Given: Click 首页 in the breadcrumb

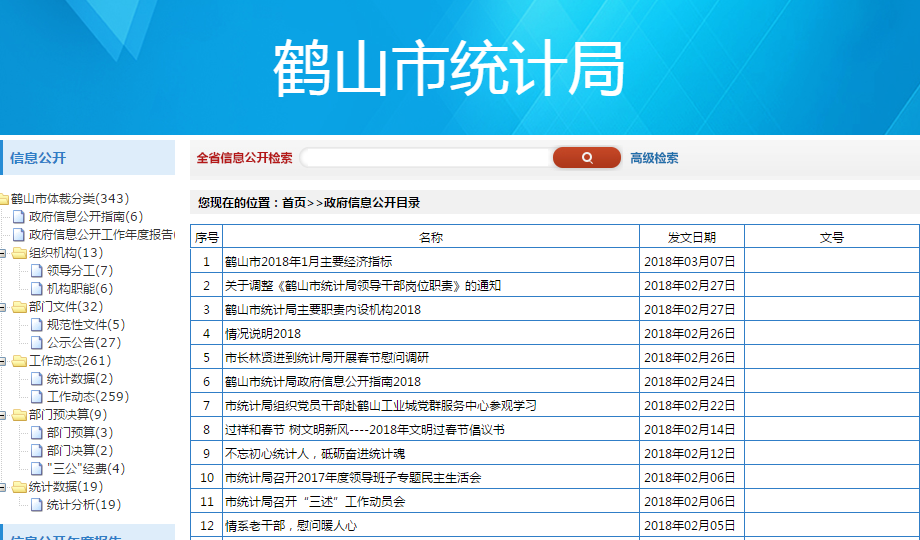Looking at the screenshot, I should tap(294, 203).
